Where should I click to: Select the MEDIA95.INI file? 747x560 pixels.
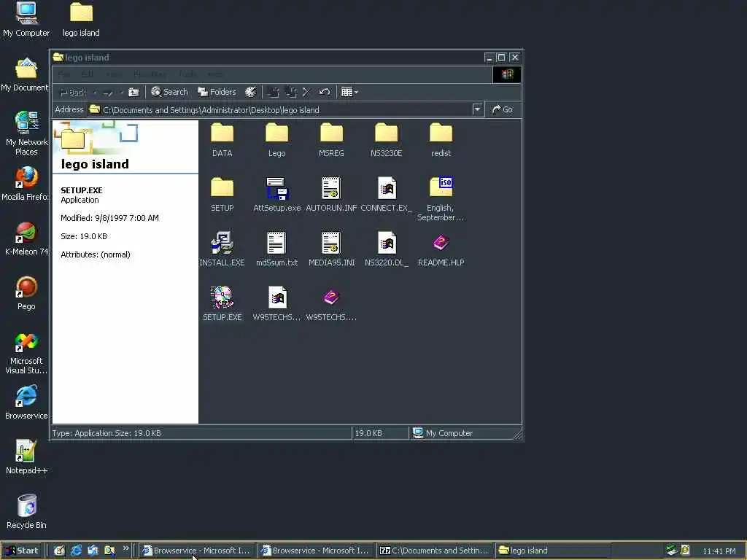click(x=332, y=249)
